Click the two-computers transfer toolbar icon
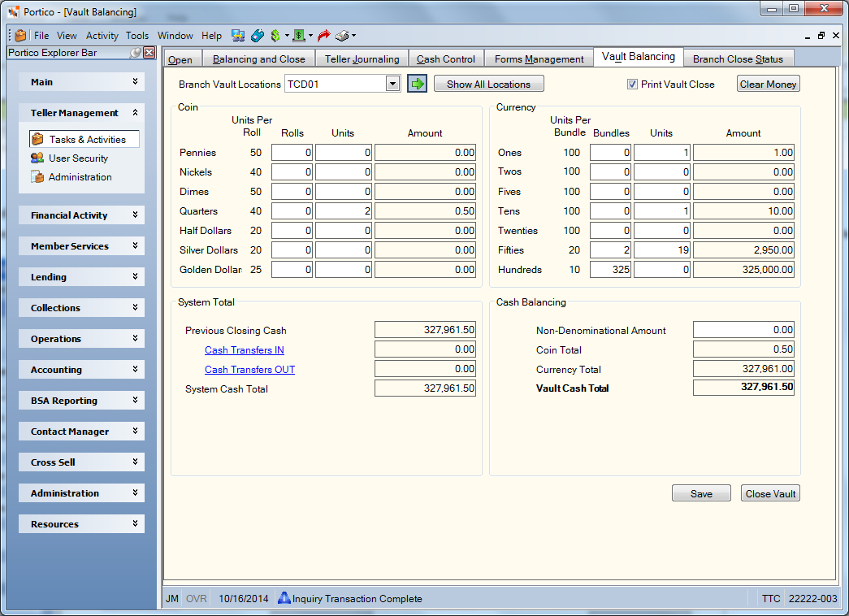This screenshot has width=849, height=616. [x=238, y=36]
